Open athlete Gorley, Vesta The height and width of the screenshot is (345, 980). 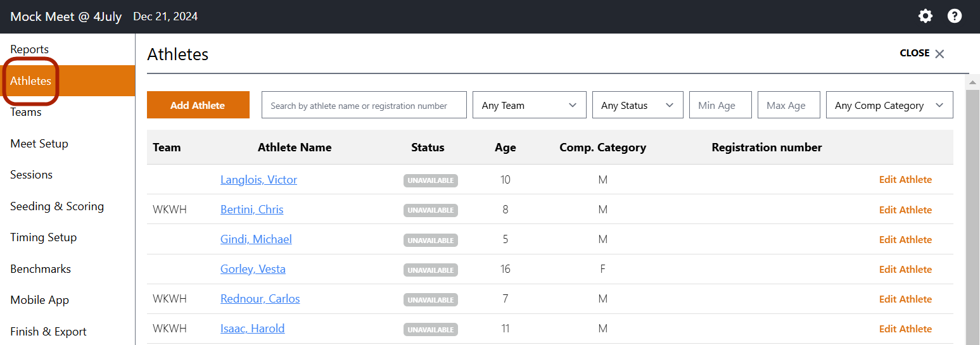point(253,269)
